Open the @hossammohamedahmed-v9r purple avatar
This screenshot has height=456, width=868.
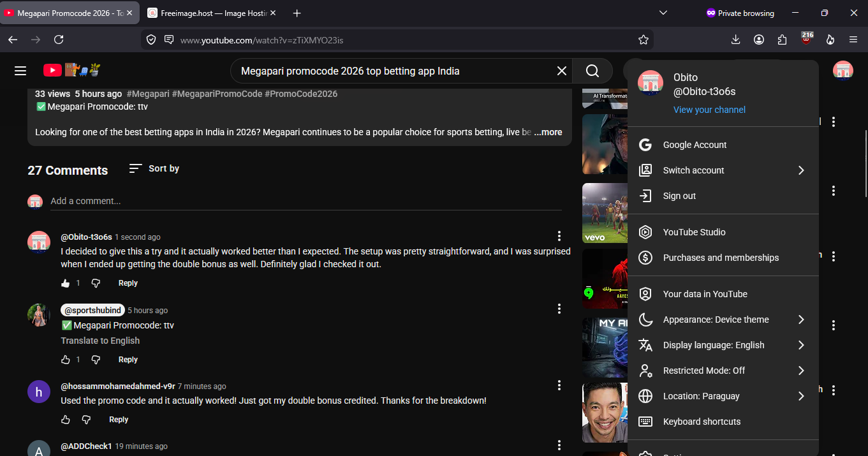tap(39, 392)
